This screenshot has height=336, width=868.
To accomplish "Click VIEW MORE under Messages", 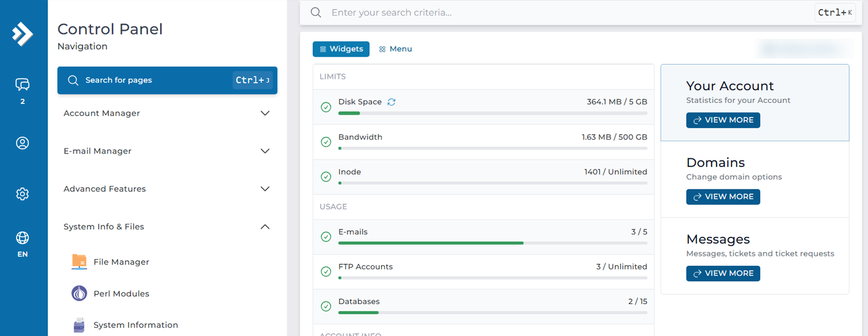I will point(723,273).
